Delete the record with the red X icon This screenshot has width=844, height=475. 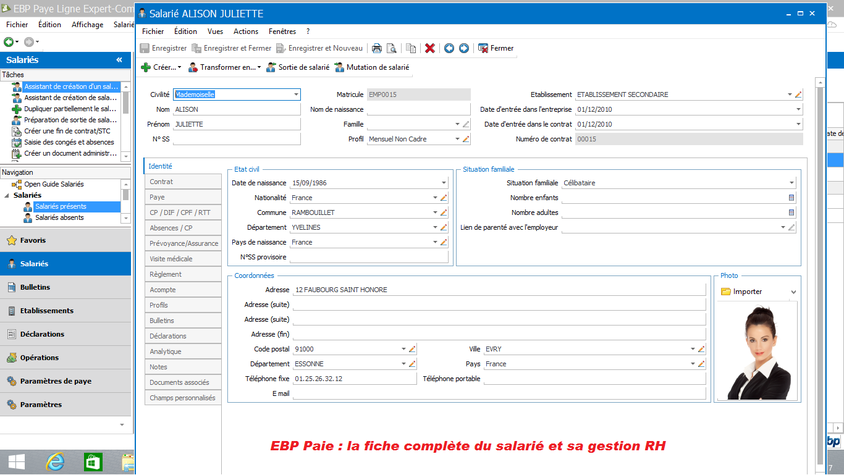(x=430, y=48)
